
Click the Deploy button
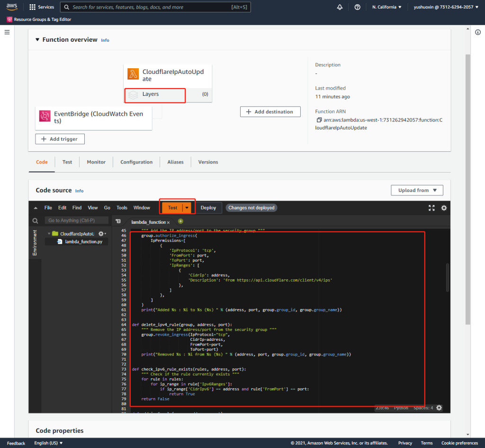click(x=208, y=208)
